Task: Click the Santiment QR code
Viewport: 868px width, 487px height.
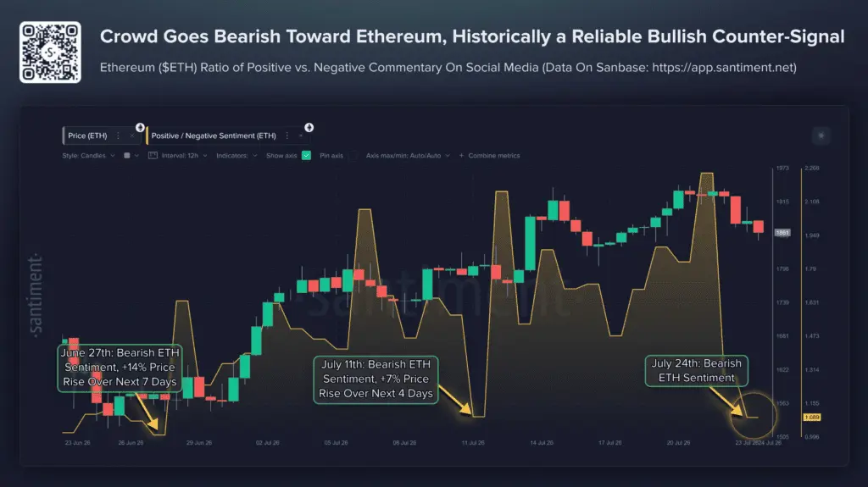Action: pos(50,52)
